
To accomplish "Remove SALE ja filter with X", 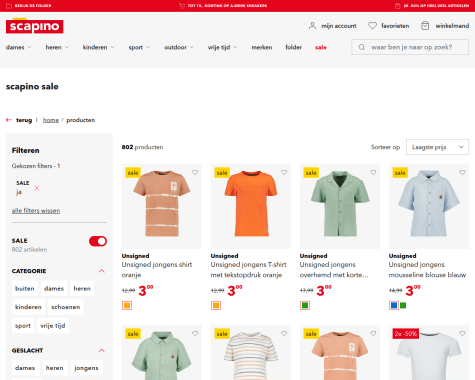I will [x=37, y=188].
